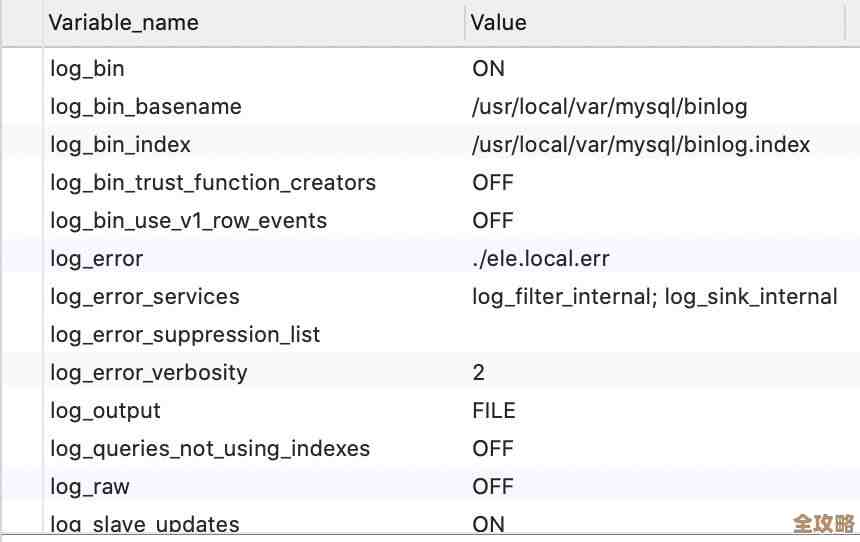Image resolution: width=860 pixels, height=542 pixels.
Task: Click the log_error_verbosity value 2
Action: (x=479, y=373)
